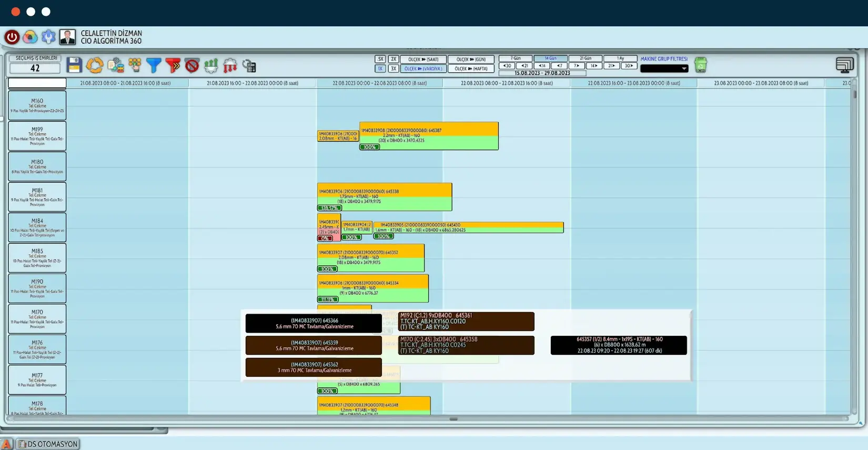Open the color wheel theme icon
868x450 pixels.
[30, 37]
